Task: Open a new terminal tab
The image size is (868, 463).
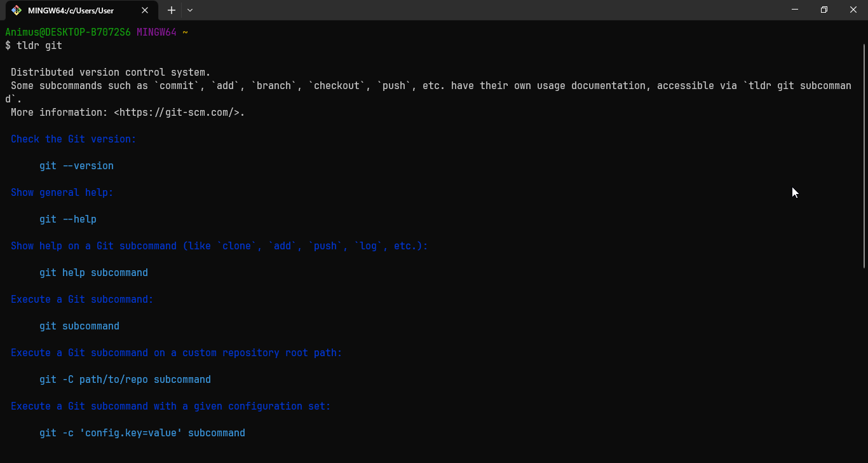Action: (x=171, y=10)
